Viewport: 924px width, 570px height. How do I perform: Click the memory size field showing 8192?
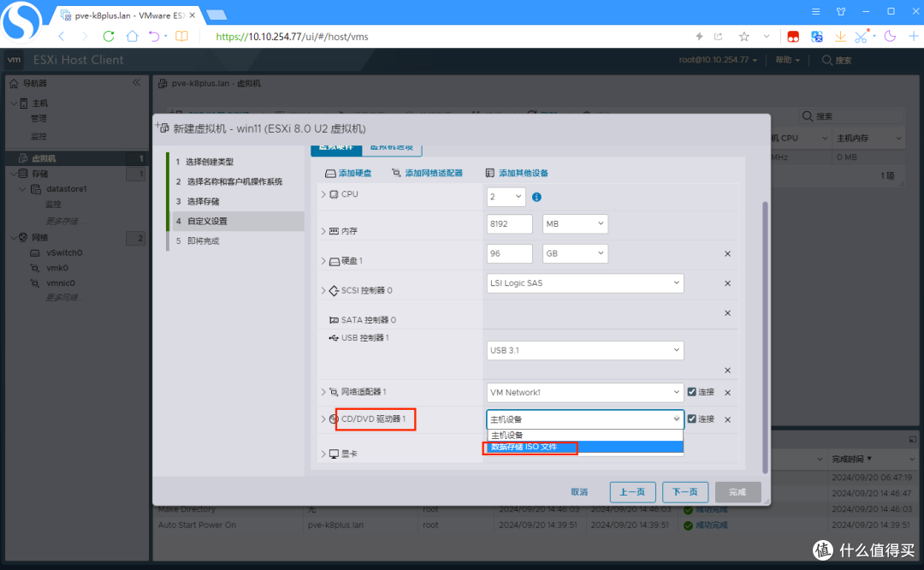click(510, 223)
